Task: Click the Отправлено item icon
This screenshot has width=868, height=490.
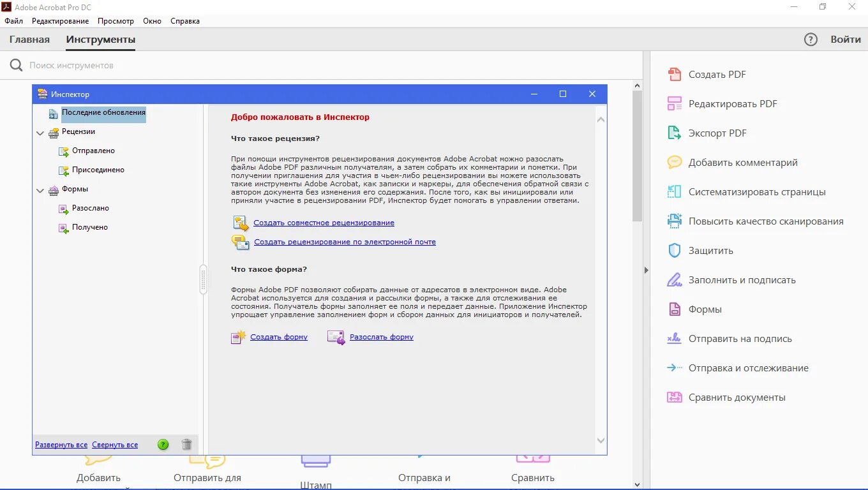Action: (x=64, y=152)
